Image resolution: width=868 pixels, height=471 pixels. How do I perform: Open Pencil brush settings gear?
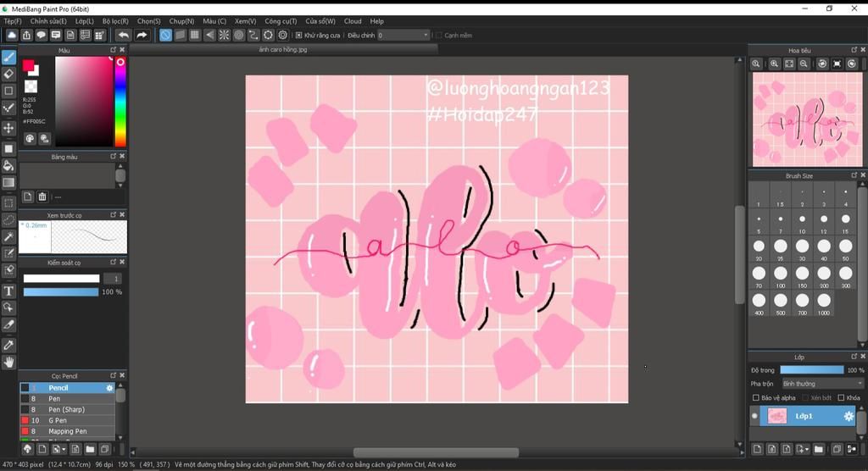click(109, 388)
